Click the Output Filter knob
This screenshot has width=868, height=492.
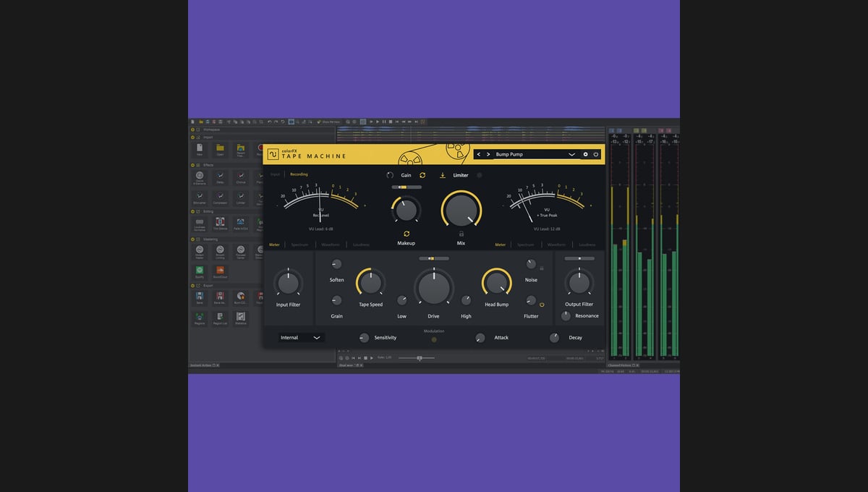579,283
